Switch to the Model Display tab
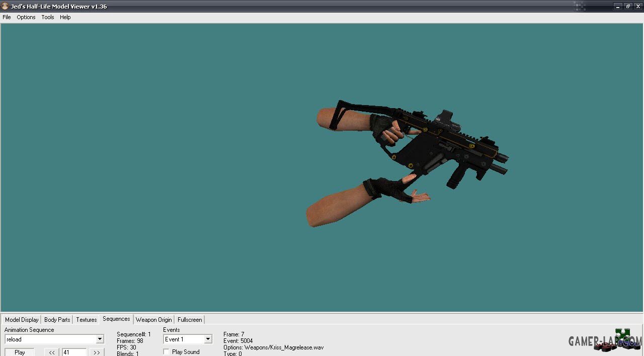Screen dimensions: 644x356 pos(22,320)
